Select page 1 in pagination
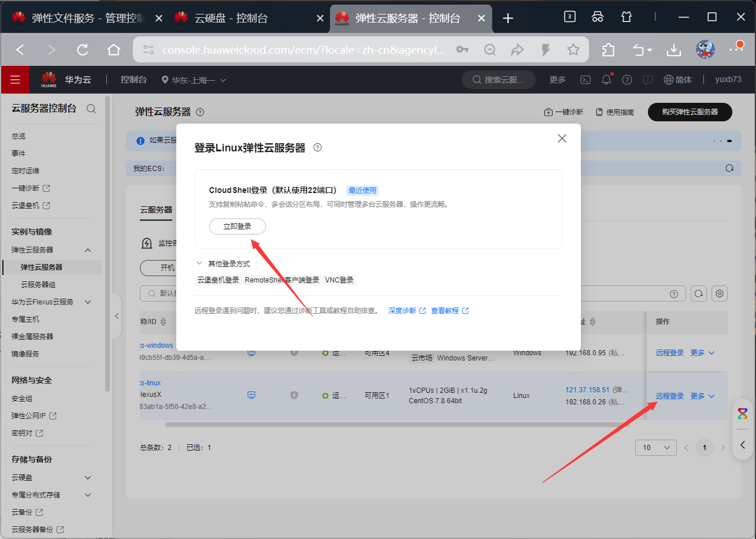This screenshot has width=756, height=539. 704,448
